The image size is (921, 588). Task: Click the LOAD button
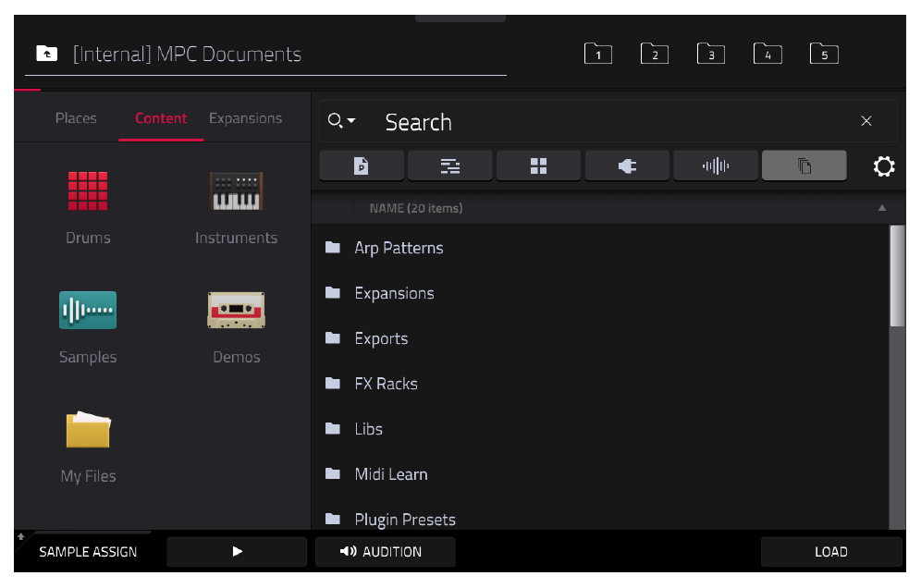pyautogui.click(x=831, y=552)
